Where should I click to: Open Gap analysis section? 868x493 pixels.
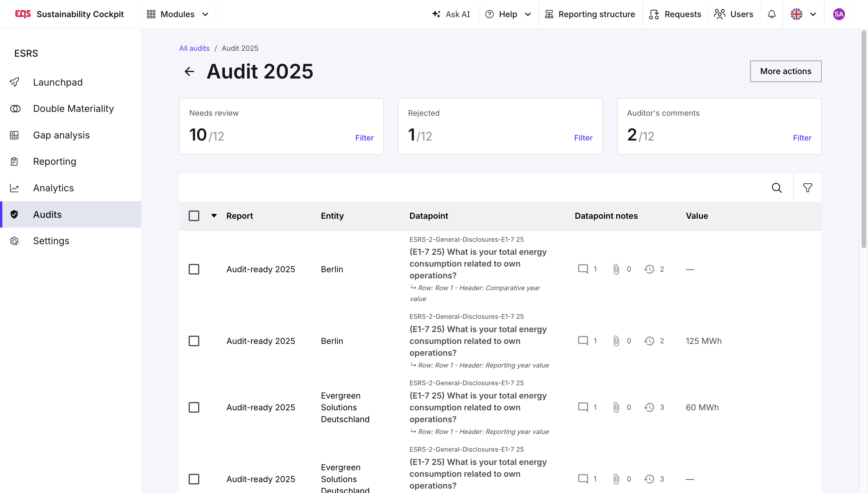pos(71,135)
